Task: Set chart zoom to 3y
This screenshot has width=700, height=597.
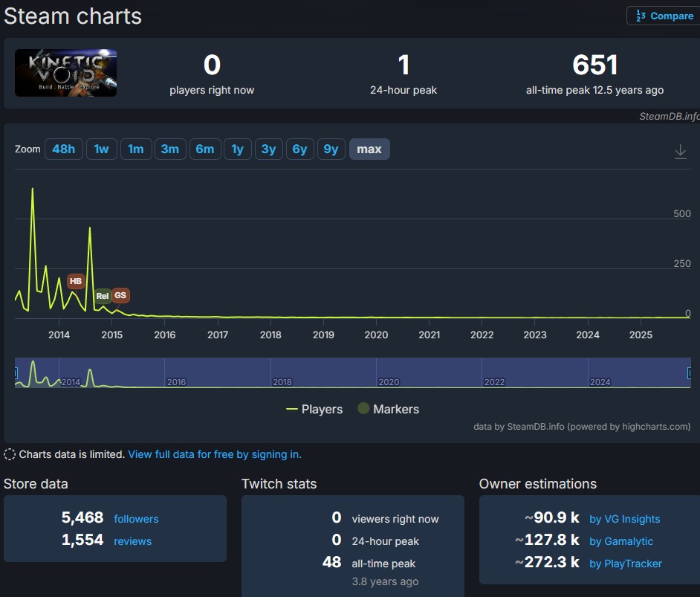Action: click(268, 149)
